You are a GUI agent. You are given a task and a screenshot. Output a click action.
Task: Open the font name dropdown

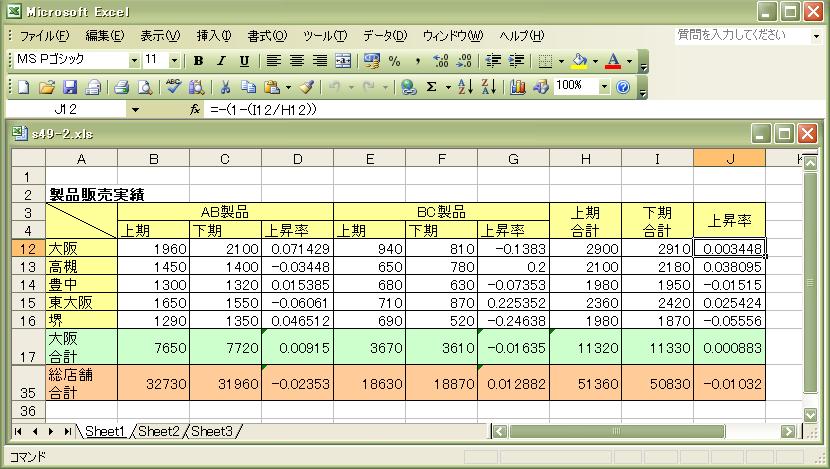click(134, 60)
